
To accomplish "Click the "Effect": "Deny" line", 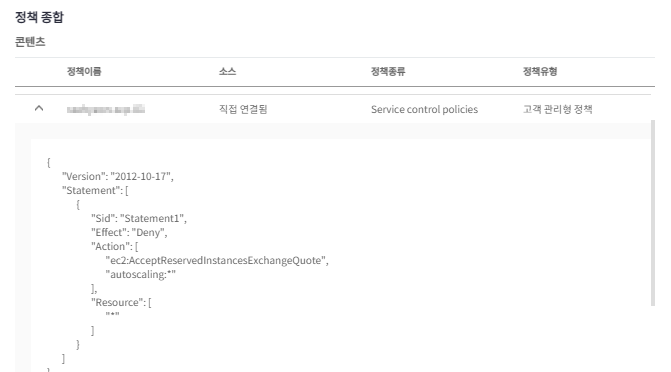I will [x=129, y=232].
